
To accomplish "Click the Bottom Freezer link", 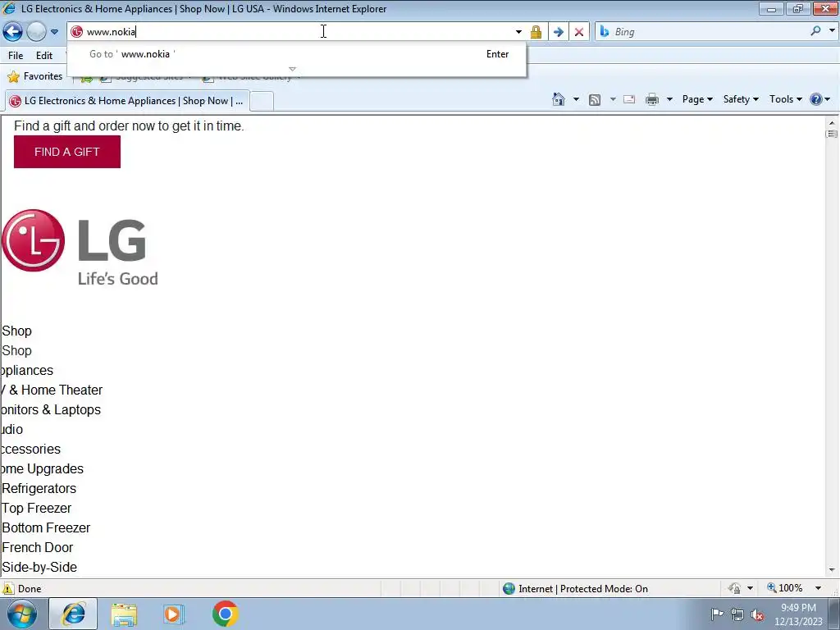I will tap(46, 527).
